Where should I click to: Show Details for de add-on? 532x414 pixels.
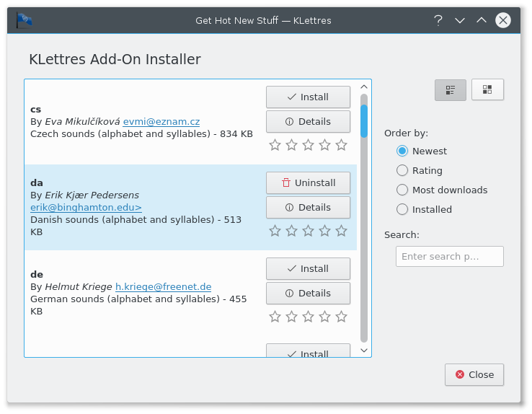(308, 294)
